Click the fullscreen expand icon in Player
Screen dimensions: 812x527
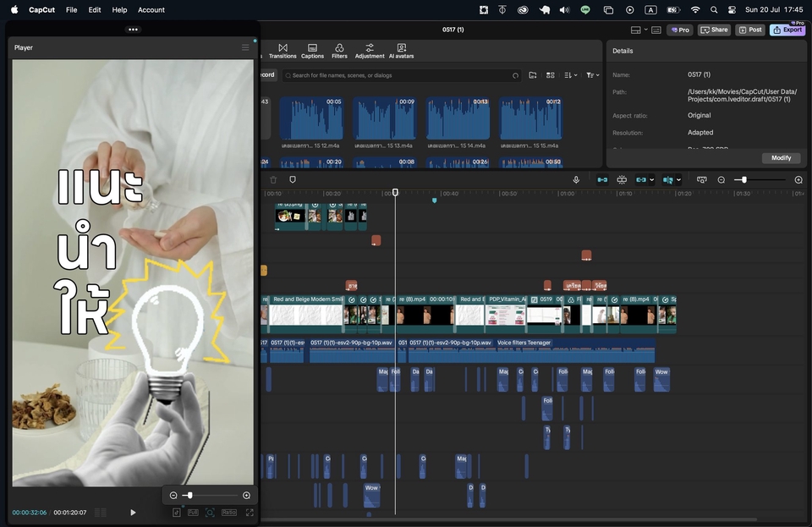(x=250, y=512)
